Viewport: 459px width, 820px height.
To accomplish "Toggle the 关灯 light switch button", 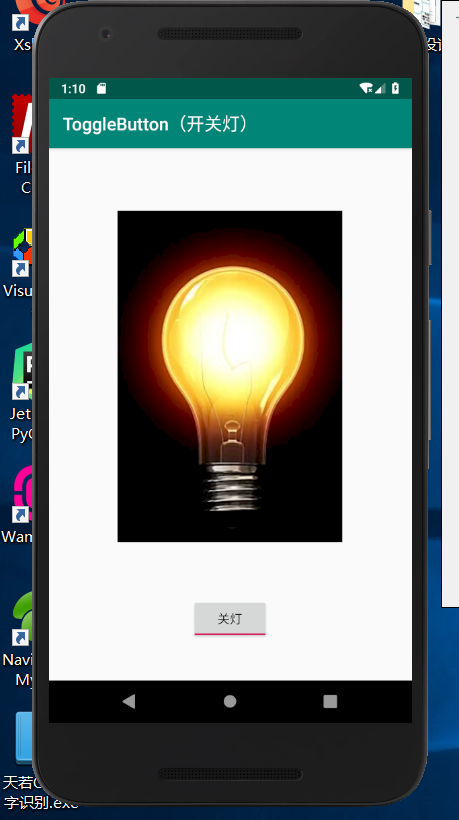I will click(230, 619).
